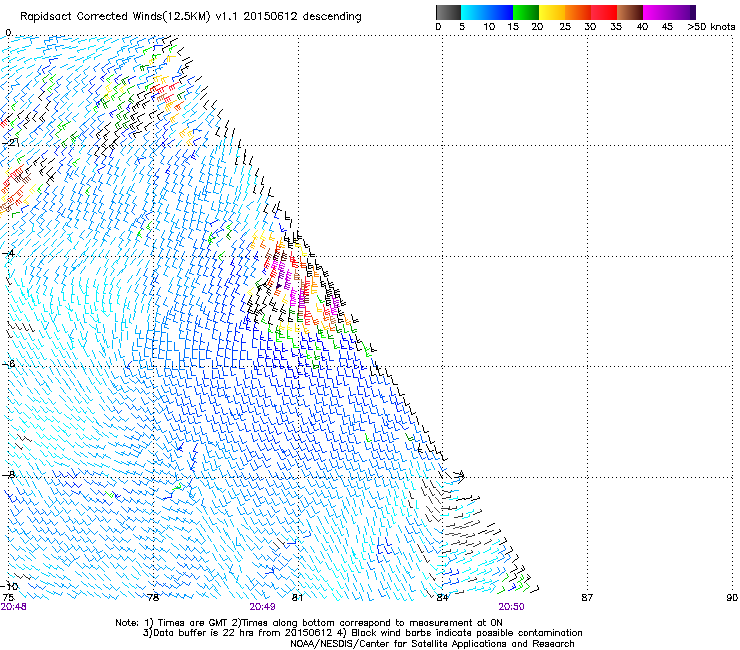Image resolution: width=740 pixels, height=650 pixels.
Task: Click the '>50 knots' legend label
Action: click(x=711, y=27)
